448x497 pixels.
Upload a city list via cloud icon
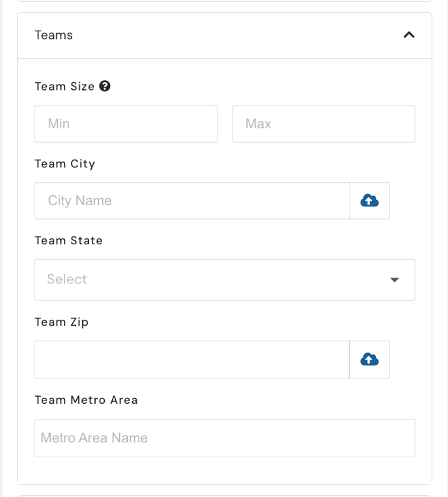pyautogui.click(x=369, y=201)
